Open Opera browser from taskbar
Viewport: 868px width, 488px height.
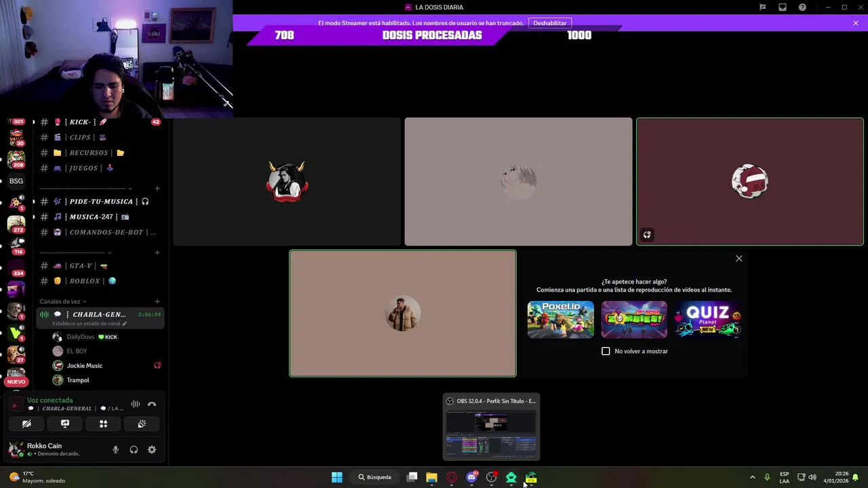(x=452, y=477)
